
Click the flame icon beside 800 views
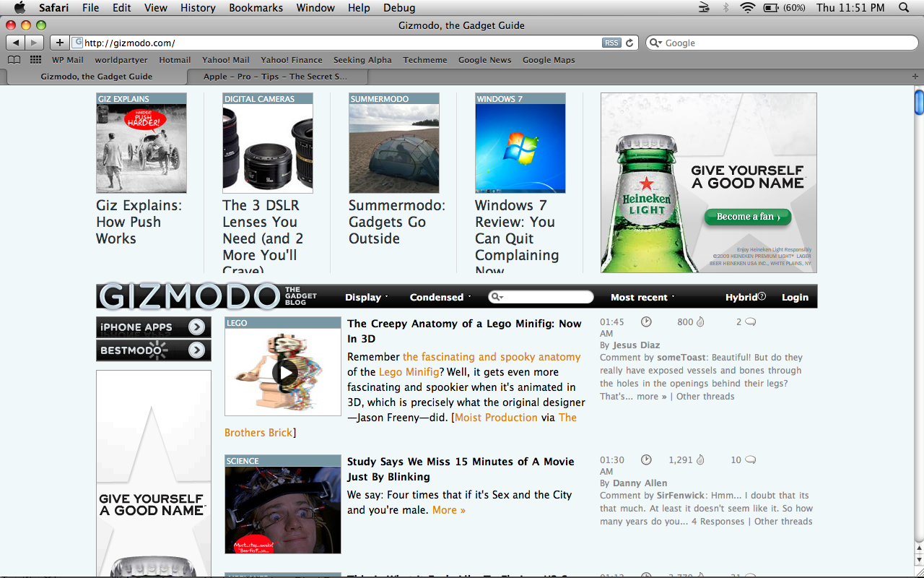[700, 322]
